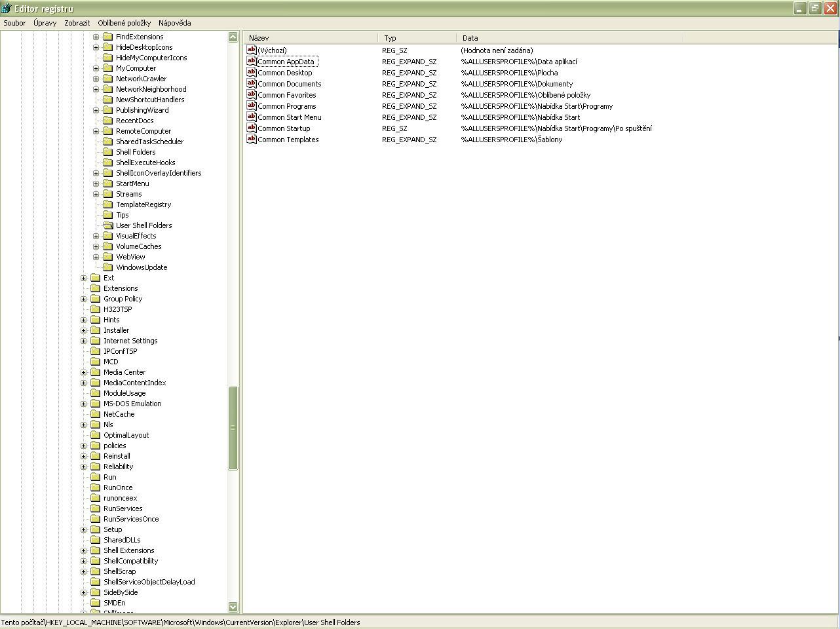The image size is (840, 629).
Task: Click the Common Templates value icon
Action: coord(252,139)
